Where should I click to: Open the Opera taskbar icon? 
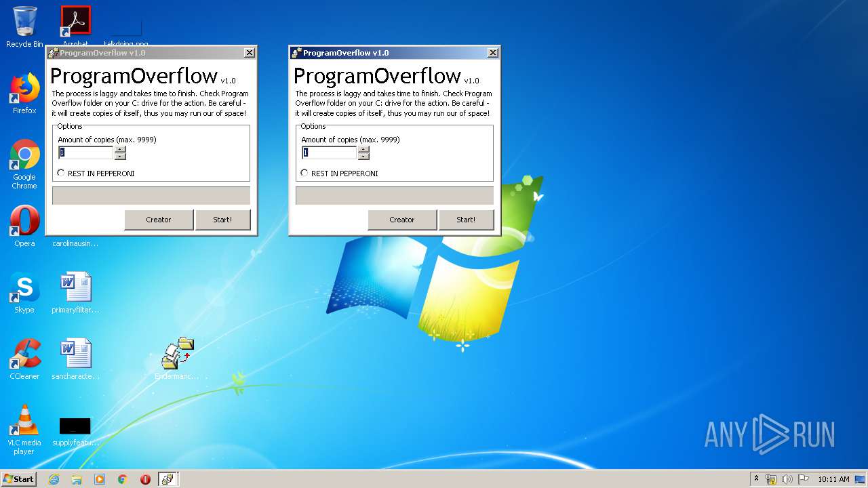[x=145, y=479]
